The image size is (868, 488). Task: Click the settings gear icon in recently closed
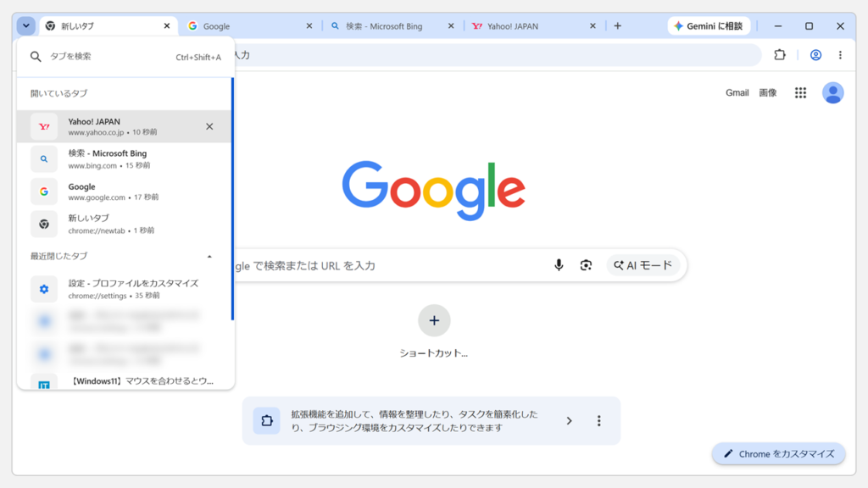[x=44, y=290]
